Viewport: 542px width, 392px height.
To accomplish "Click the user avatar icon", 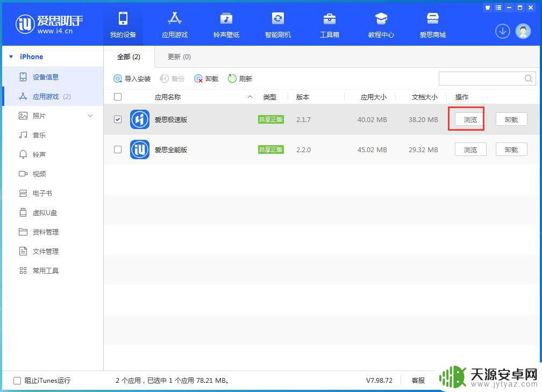I will [x=523, y=31].
